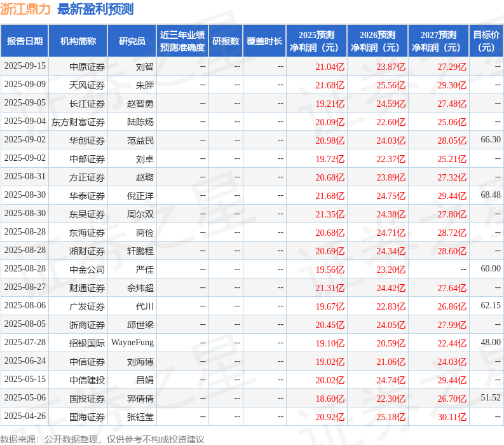Click the 19.21亿 profit value
The height and width of the screenshot is (445, 504).
tap(330, 104)
